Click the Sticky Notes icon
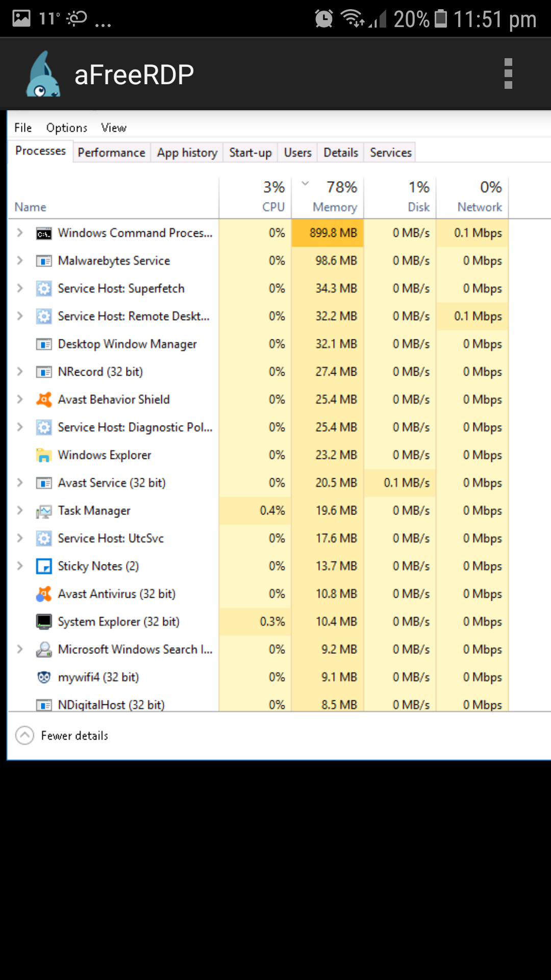The height and width of the screenshot is (980, 551). pyautogui.click(x=44, y=566)
